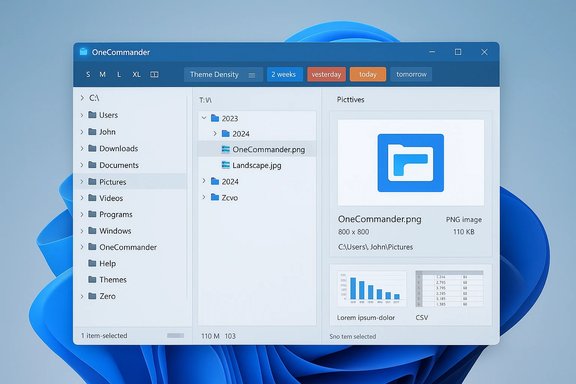Select the Themes tree label
The width and height of the screenshot is (576, 384).
click(x=113, y=280)
